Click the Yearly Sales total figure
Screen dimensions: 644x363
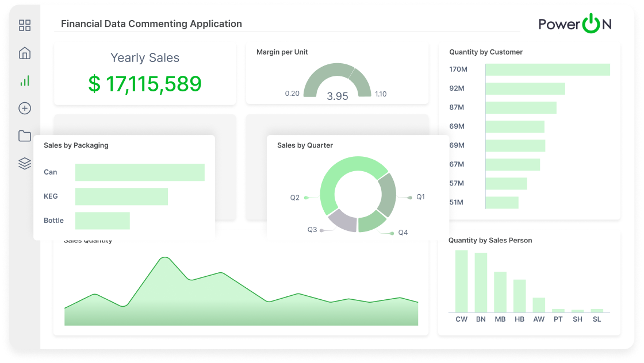coord(145,84)
